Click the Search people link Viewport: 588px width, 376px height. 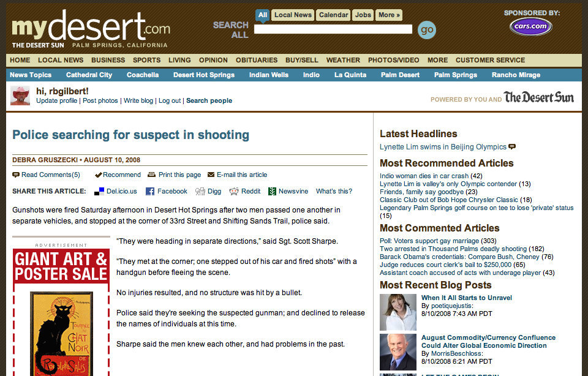209,101
